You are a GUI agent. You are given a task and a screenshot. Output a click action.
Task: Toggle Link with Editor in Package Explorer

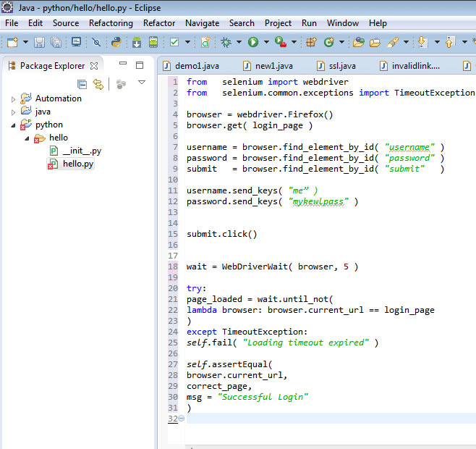98,84
